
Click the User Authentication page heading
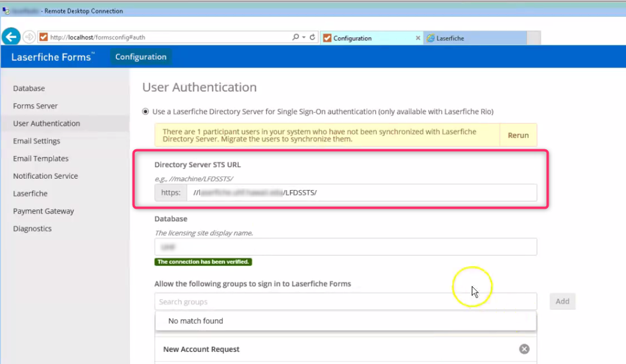point(199,87)
